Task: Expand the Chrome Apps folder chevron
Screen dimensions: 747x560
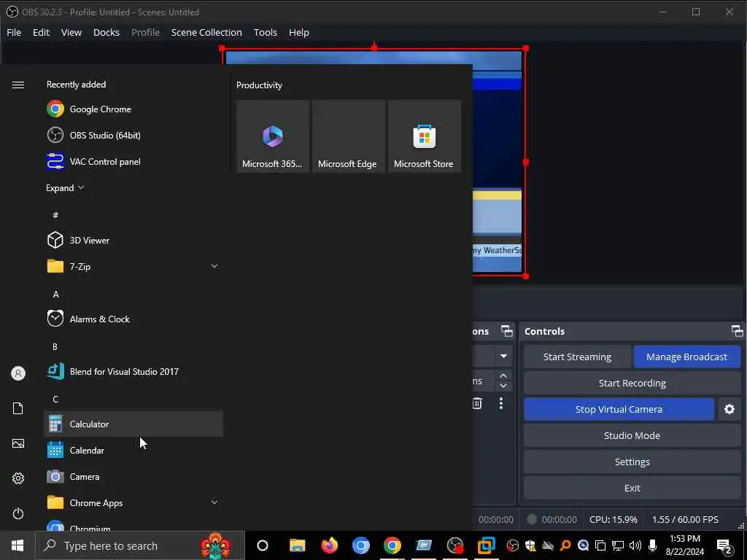Action: pos(214,502)
